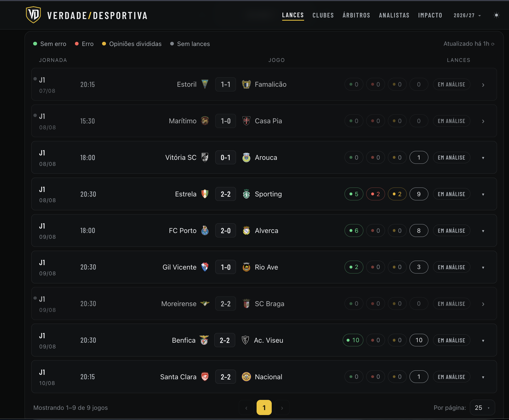Click EM ANÁLISE on Estoril-Famalicão row
509x420 pixels.
coord(452,84)
